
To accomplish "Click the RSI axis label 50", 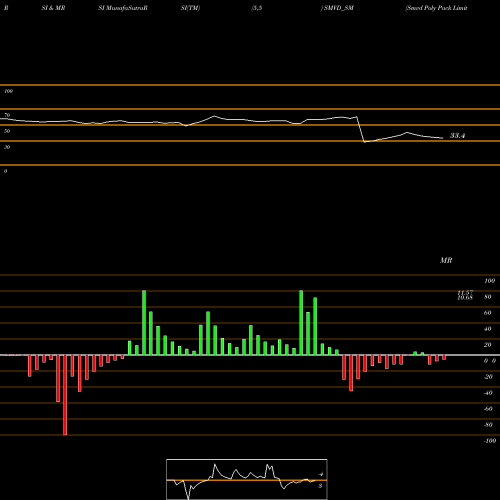I will pos(7,131).
